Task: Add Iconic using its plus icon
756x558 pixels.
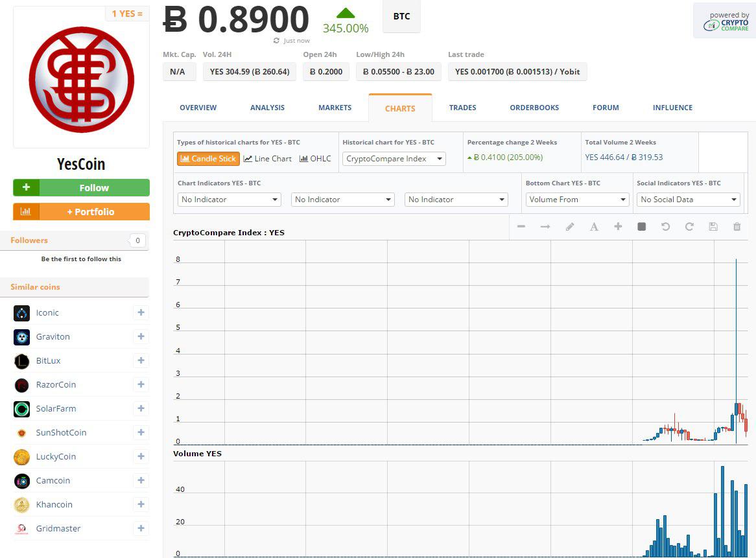Action: click(x=141, y=313)
